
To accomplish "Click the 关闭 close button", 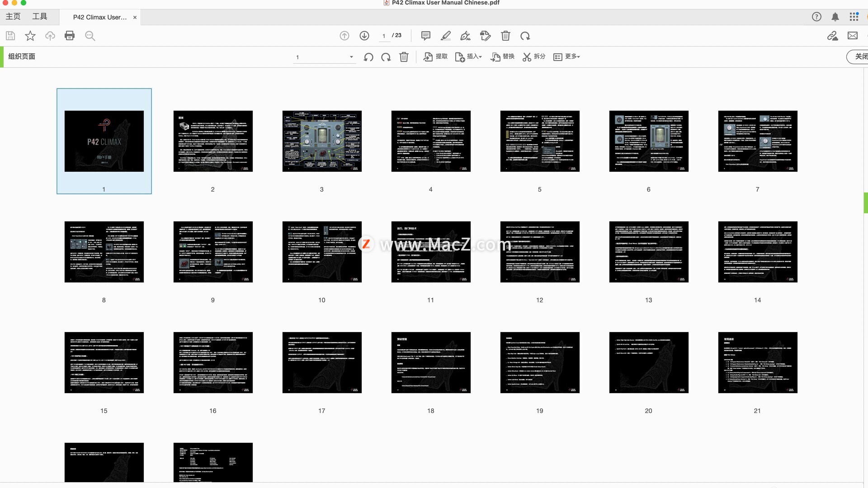I will (x=858, y=56).
